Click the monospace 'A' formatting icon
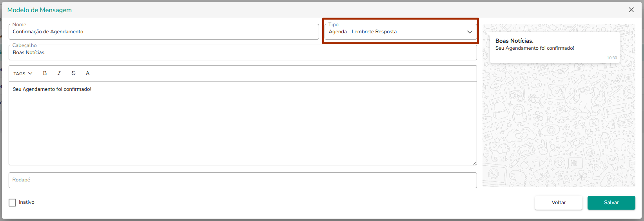 tap(87, 73)
